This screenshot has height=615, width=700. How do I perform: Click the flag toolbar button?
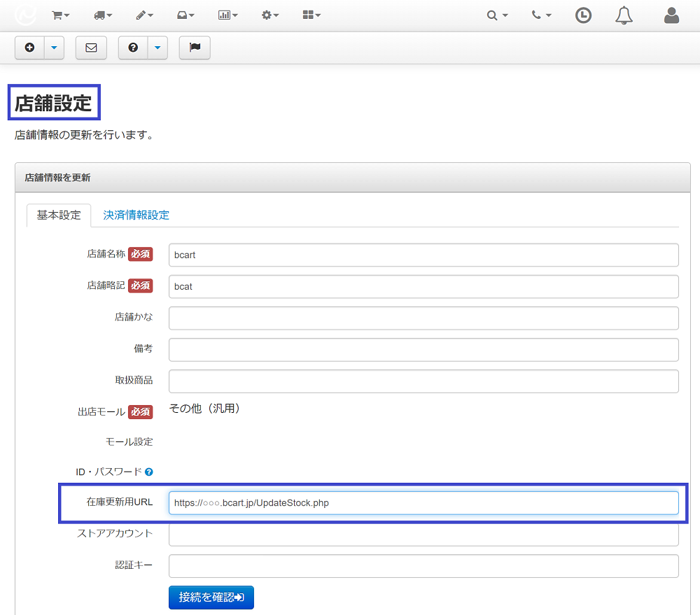coord(195,48)
